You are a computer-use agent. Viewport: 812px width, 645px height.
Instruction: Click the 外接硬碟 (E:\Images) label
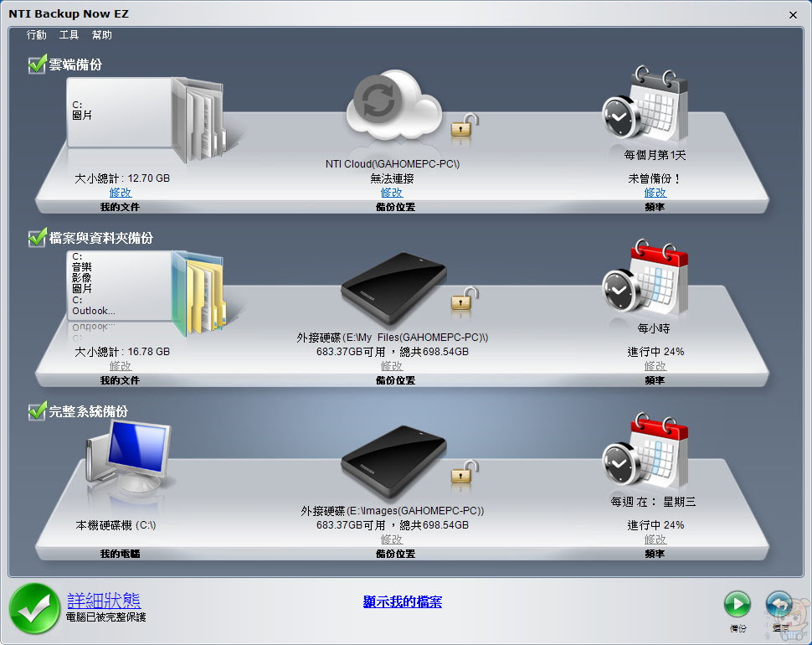393,511
